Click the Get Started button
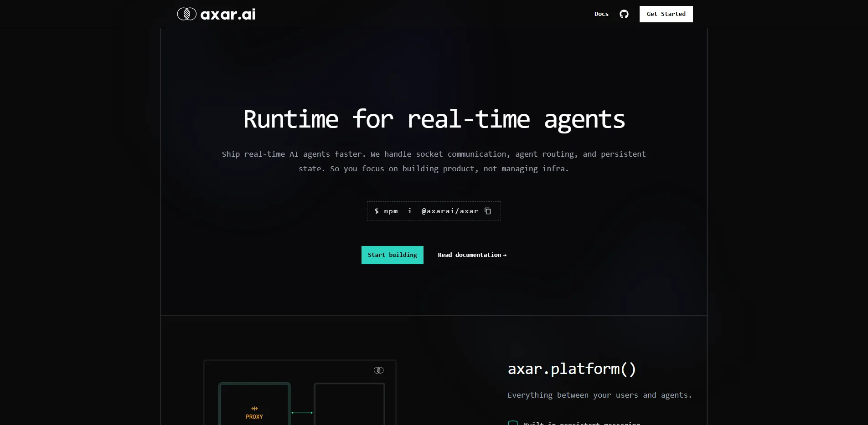Screen dimensions: 868x425 (666, 14)
